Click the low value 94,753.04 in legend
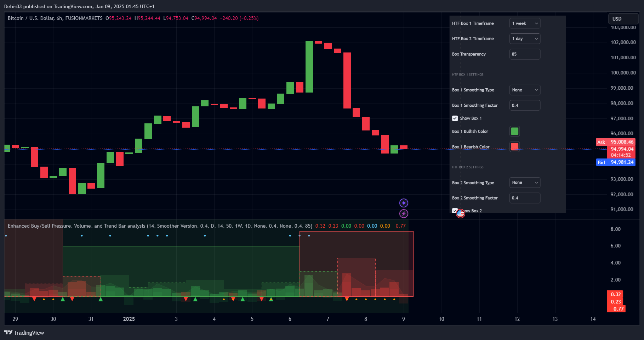Screen dimensions: 644x340 click(x=177, y=18)
